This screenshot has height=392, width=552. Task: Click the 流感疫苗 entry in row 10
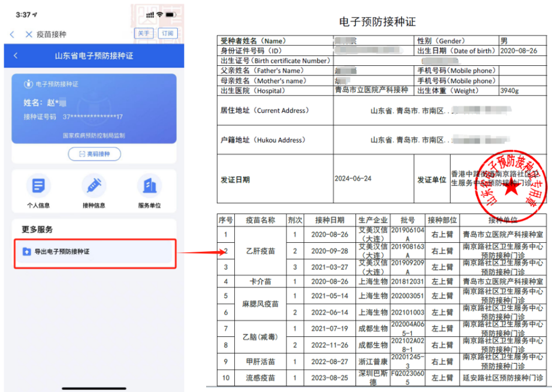(x=261, y=378)
